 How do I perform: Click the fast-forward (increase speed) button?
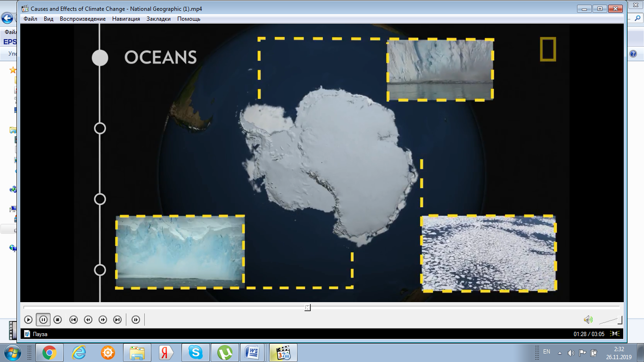tap(103, 320)
